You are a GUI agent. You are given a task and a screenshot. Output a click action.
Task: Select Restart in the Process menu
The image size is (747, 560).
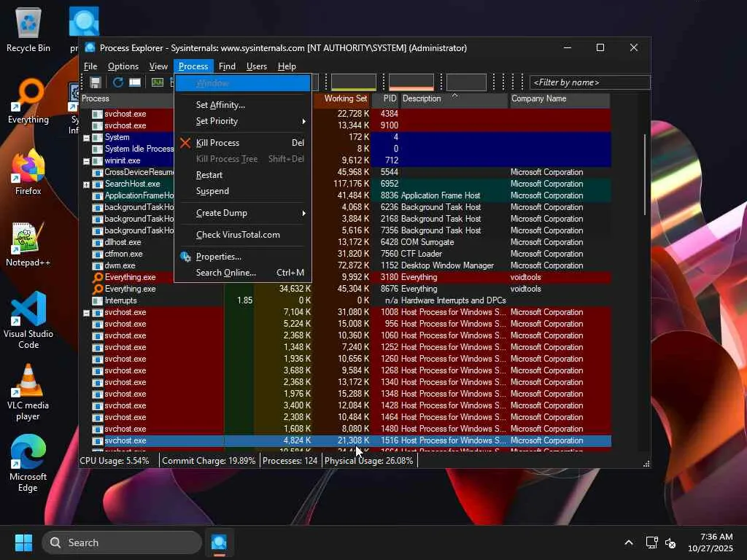(243, 175)
